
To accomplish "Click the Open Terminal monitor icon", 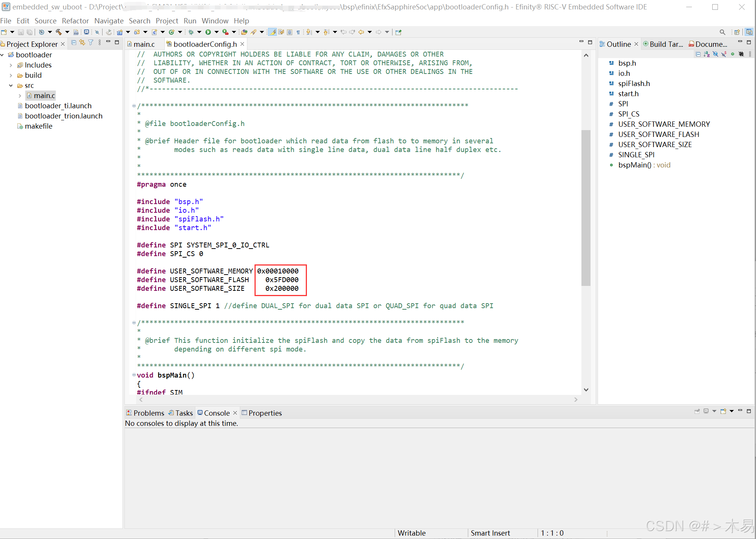I will (86, 32).
